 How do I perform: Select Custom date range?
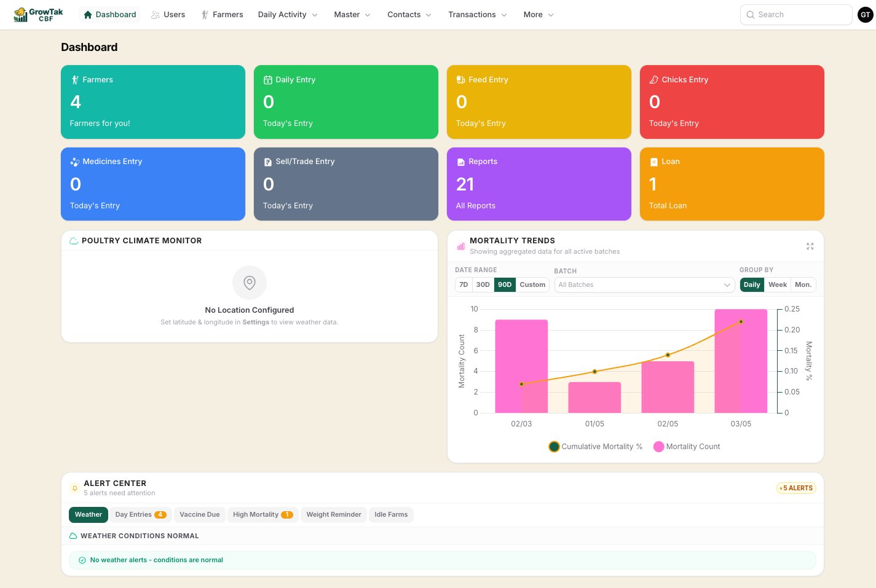[532, 284]
